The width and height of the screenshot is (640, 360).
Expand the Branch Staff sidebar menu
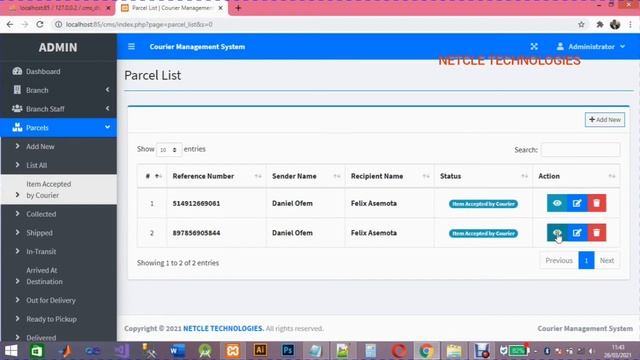click(x=59, y=109)
